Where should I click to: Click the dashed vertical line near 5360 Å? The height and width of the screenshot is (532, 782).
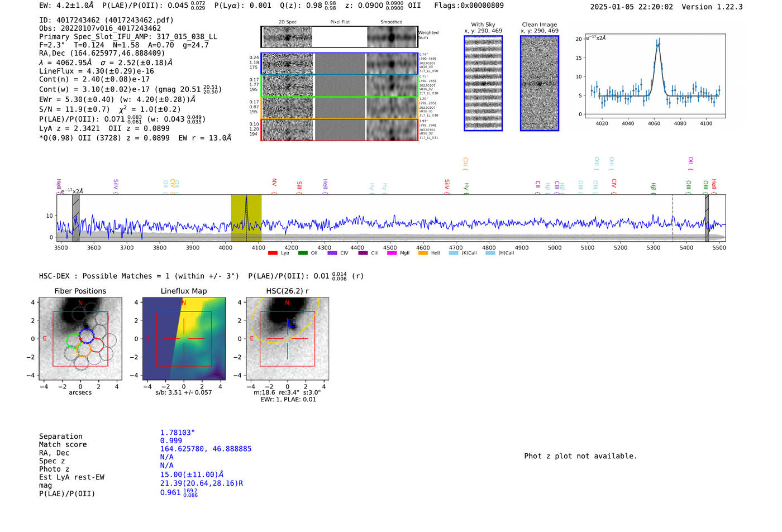(673, 218)
